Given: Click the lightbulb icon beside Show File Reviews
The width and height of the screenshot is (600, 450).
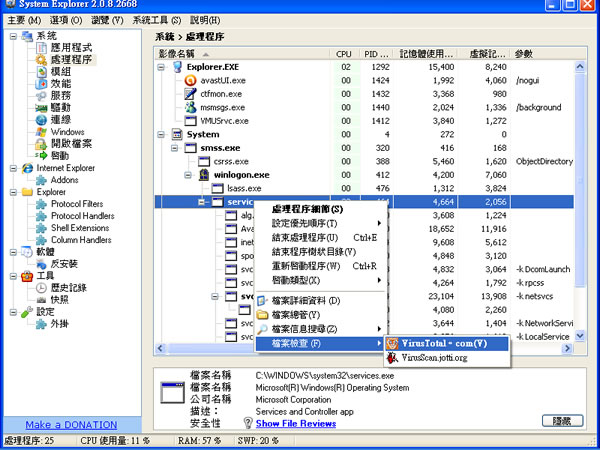Looking at the screenshot, I should (248, 423).
